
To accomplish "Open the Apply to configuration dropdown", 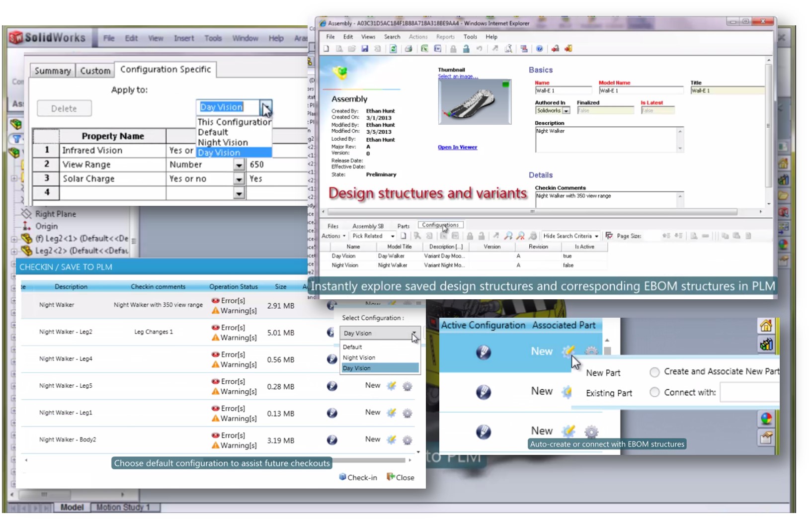I will click(x=266, y=108).
